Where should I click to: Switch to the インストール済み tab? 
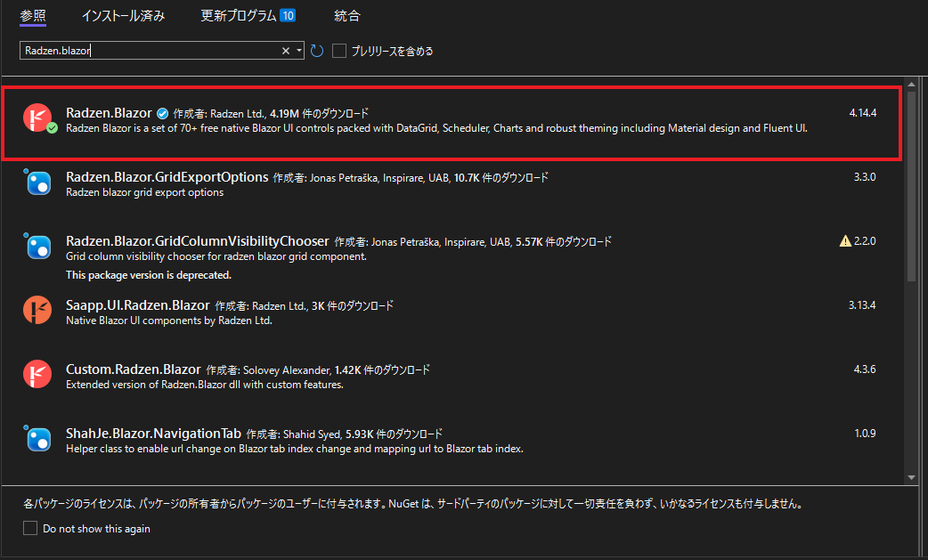123,15
